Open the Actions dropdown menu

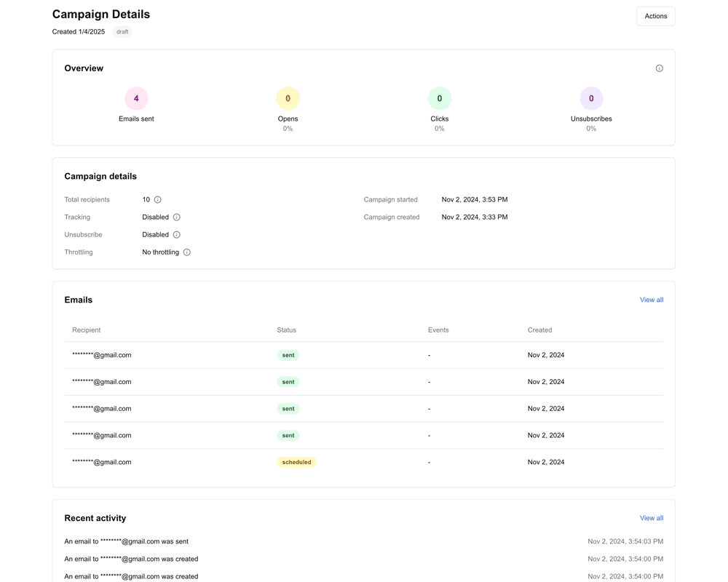pos(655,16)
